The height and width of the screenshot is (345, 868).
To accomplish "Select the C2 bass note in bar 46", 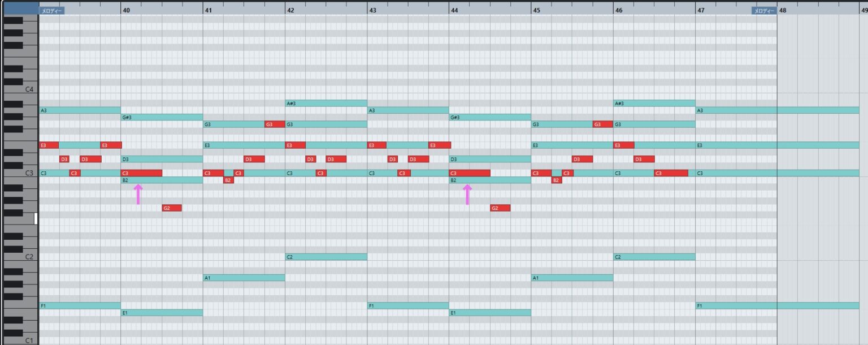I will (654, 257).
